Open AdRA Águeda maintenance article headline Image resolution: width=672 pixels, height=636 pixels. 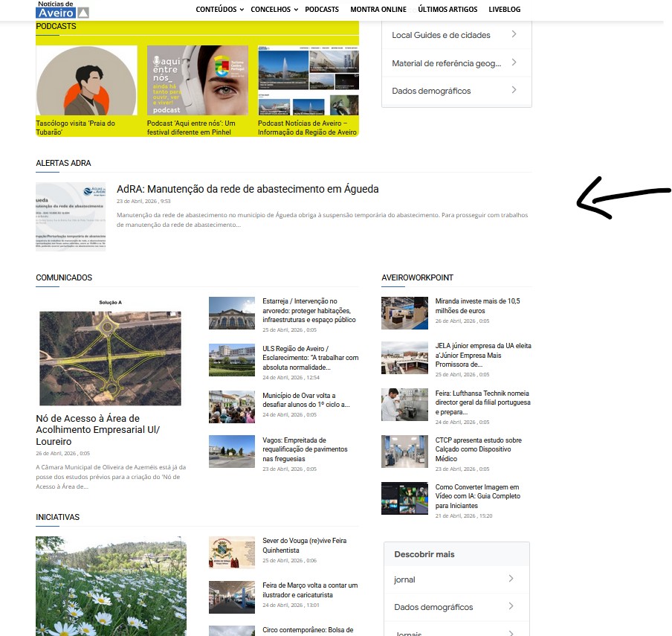[248, 189]
